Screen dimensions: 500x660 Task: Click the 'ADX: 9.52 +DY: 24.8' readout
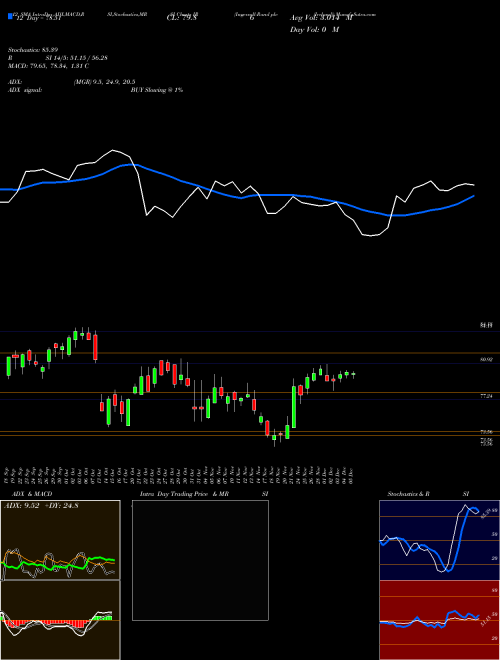click(x=41, y=506)
